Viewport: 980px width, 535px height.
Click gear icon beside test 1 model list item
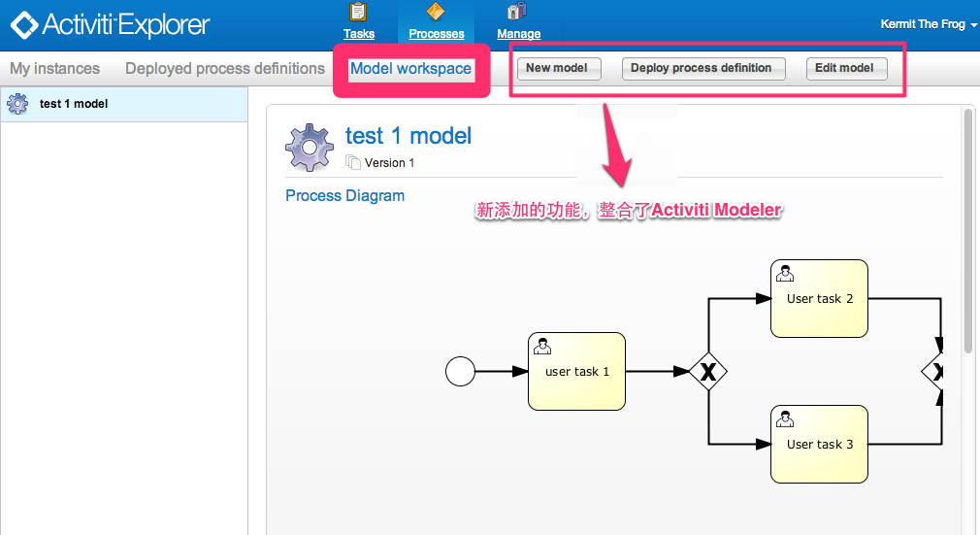pyautogui.click(x=17, y=104)
